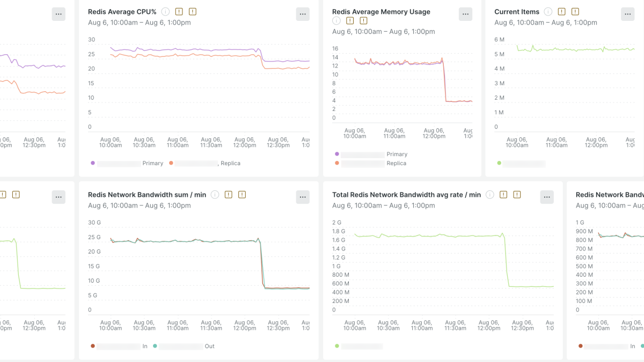Open the info icon on Redis Average Memory Usage
Viewport: 644px width, 362px height.
(336, 21)
